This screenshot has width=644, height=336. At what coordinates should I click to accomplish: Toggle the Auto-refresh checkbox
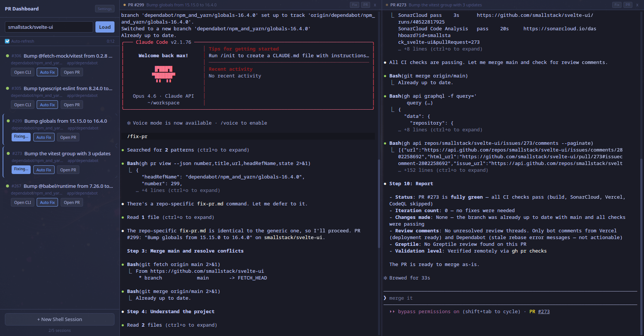7,41
